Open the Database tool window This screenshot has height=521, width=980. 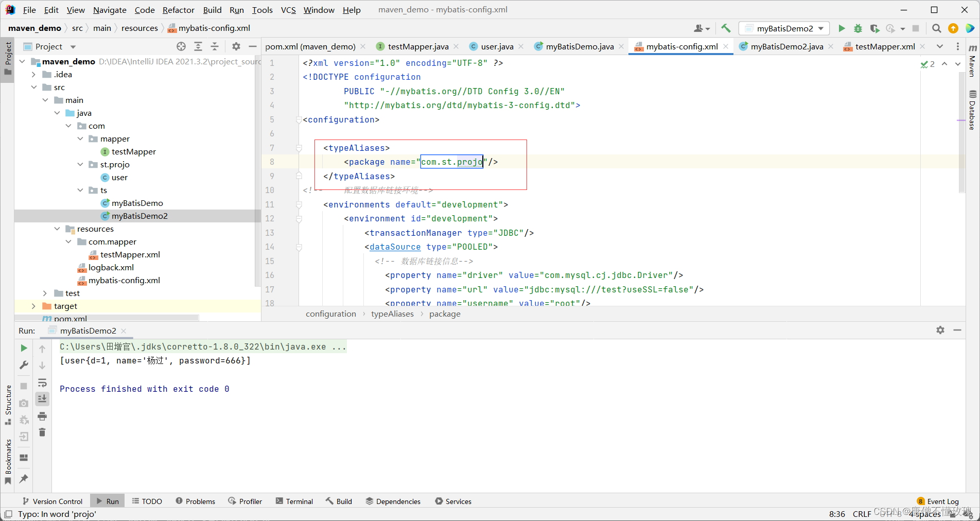point(972,110)
